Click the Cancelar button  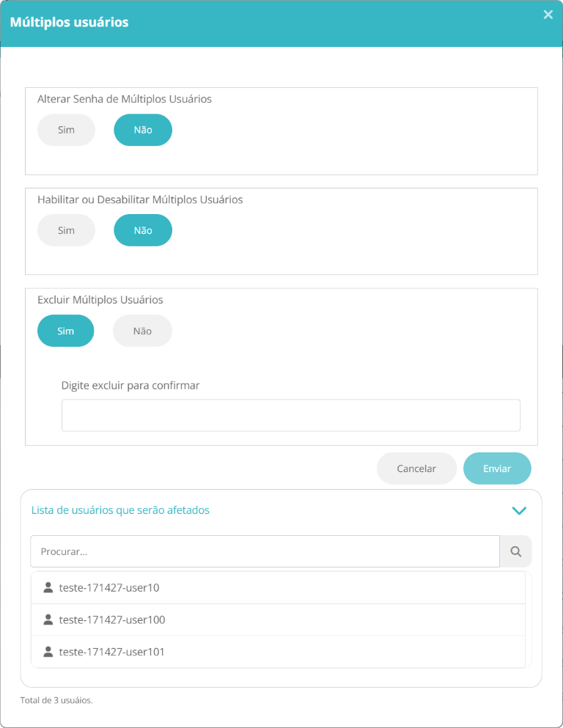[x=416, y=468]
